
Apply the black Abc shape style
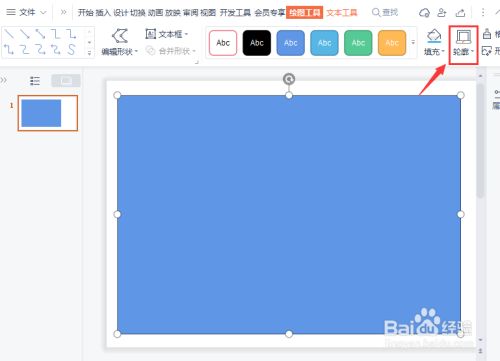pos(257,43)
